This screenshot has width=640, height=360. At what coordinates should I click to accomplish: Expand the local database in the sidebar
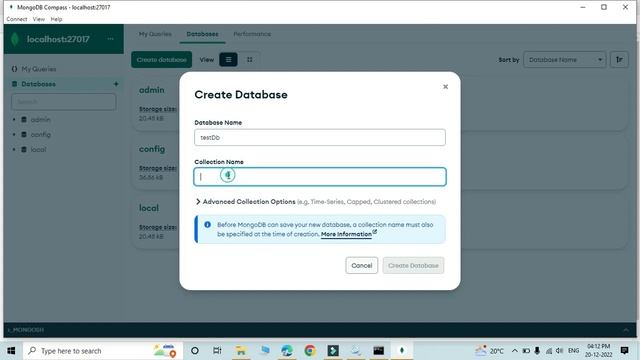(14, 149)
